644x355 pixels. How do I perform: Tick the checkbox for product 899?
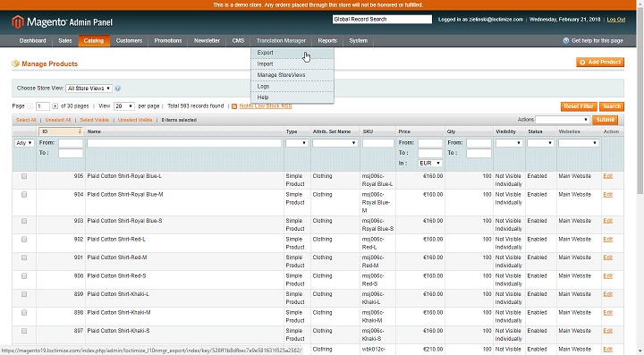coord(24,294)
